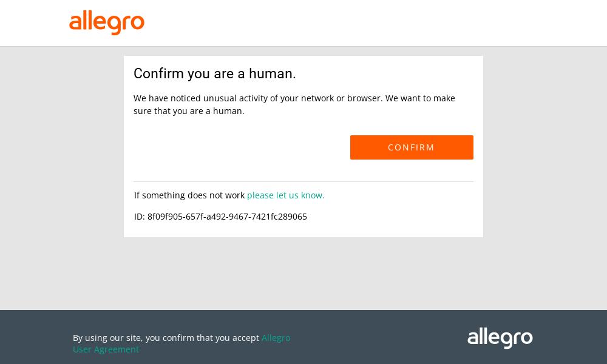Click the "Confirm you are a human." heading
The height and width of the screenshot is (364, 607).
(215, 74)
